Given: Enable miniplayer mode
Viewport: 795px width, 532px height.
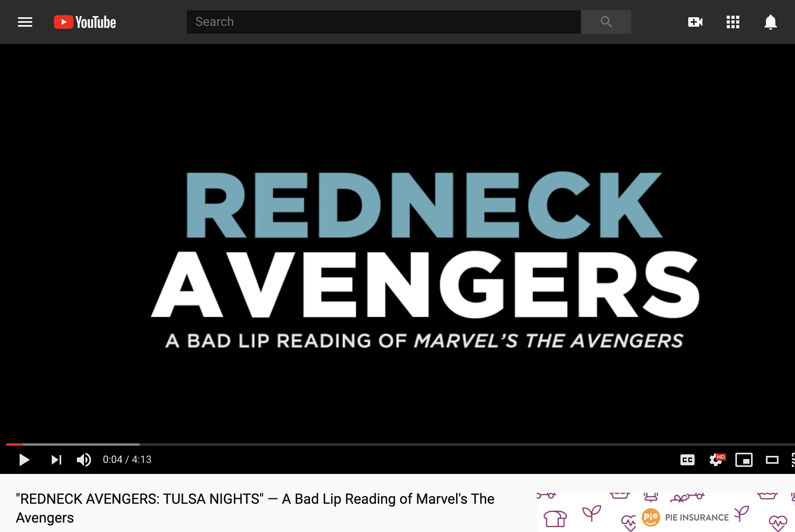Looking at the screenshot, I should tap(744, 460).
